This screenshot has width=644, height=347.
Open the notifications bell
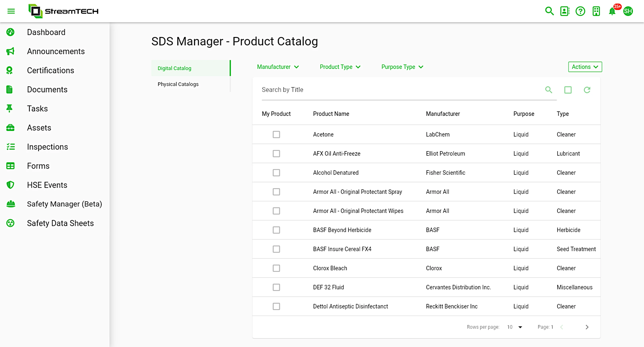(x=612, y=12)
